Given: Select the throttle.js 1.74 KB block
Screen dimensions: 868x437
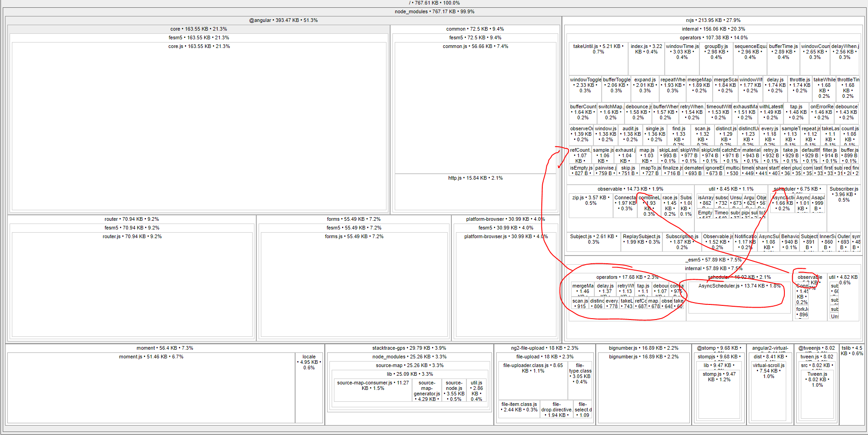Looking at the screenshot, I should pyautogui.click(x=799, y=89).
